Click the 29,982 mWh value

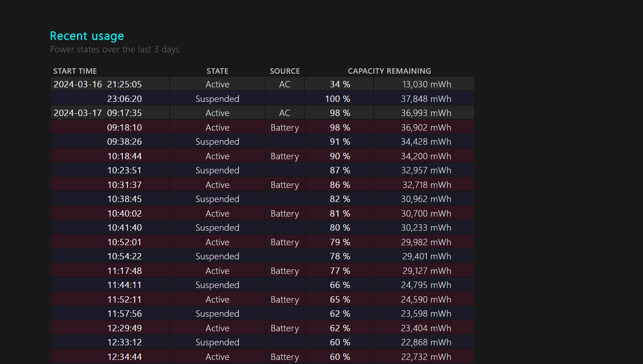coord(426,242)
